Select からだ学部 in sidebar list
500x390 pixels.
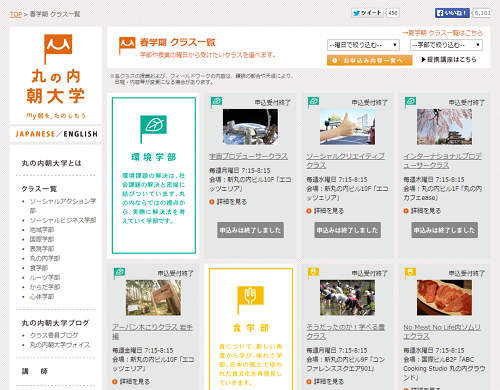[x=45, y=287]
